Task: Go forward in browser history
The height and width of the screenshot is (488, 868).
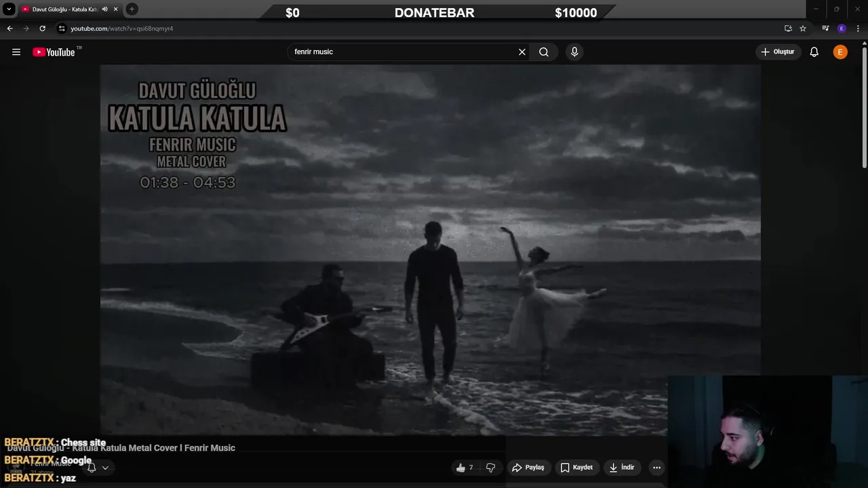Action: (26, 28)
